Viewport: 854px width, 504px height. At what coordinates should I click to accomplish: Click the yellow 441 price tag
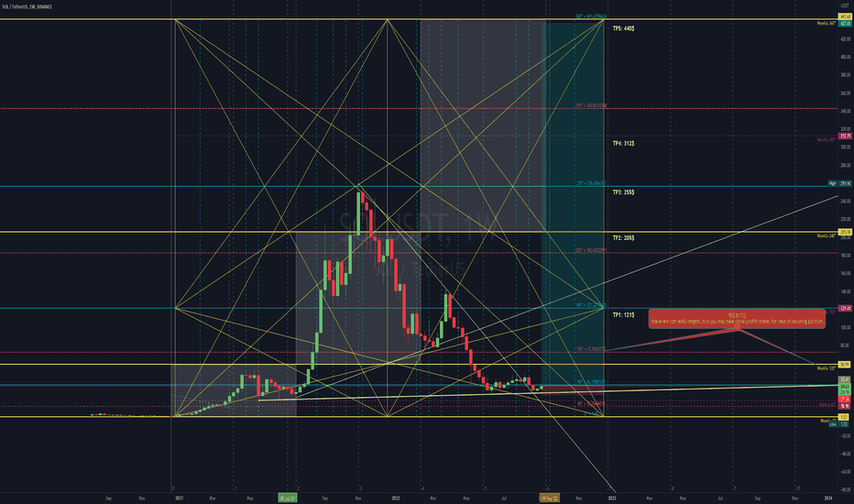[x=845, y=17]
